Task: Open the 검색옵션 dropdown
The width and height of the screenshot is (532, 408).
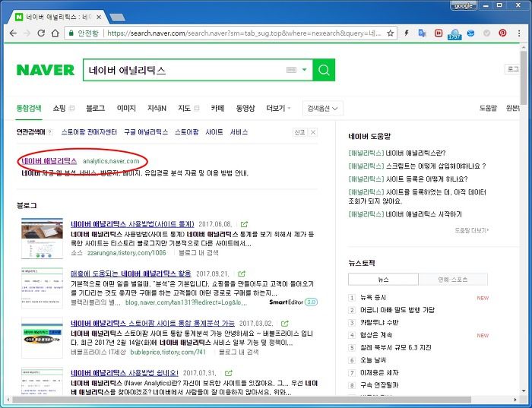Action: coord(323,109)
